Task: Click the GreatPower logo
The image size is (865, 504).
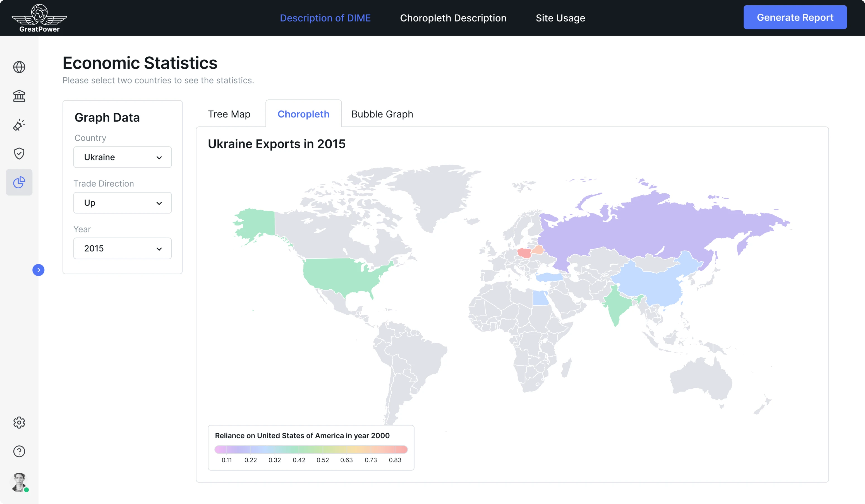Action: (x=39, y=18)
